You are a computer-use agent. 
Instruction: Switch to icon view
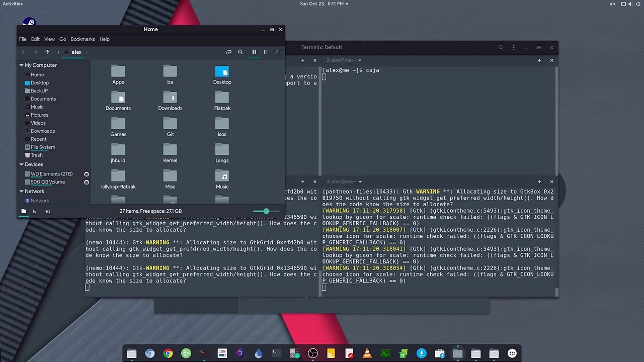coord(254,52)
